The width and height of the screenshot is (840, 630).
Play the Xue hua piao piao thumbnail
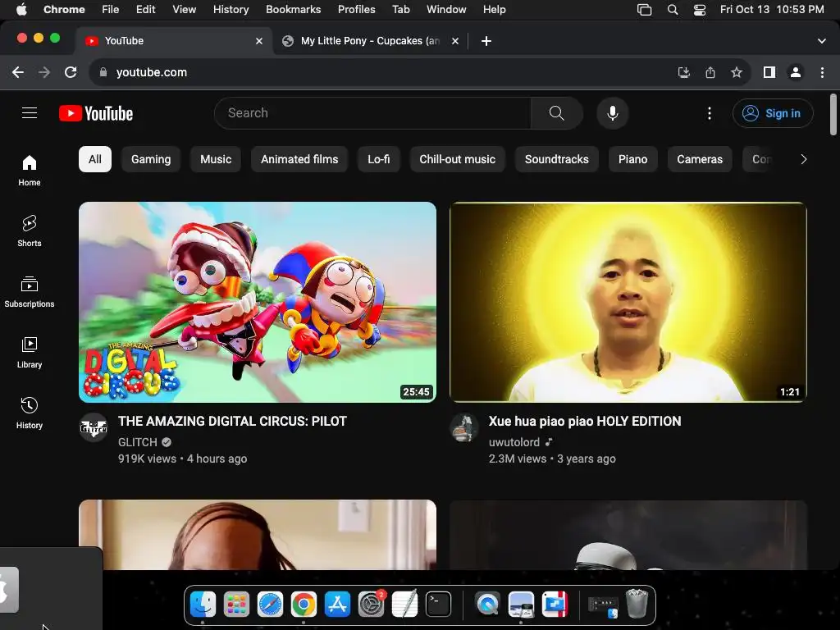click(x=628, y=302)
